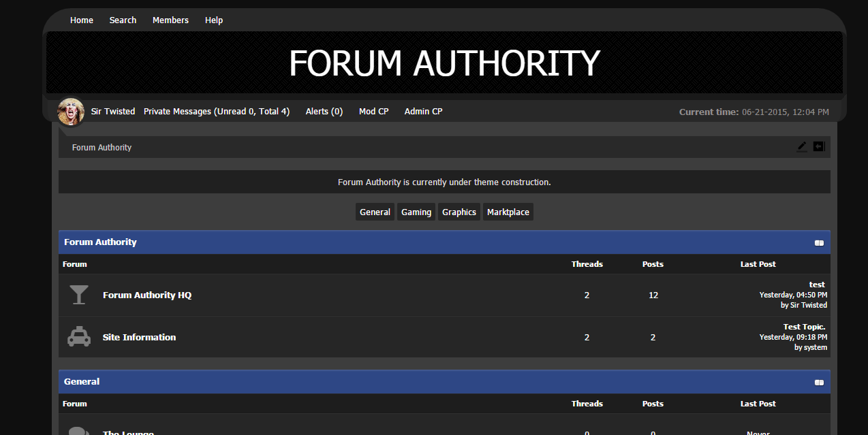Image resolution: width=868 pixels, height=435 pixels.
Task: Open the Forum Authority HQ forum
Action: [x=147, y=295]
